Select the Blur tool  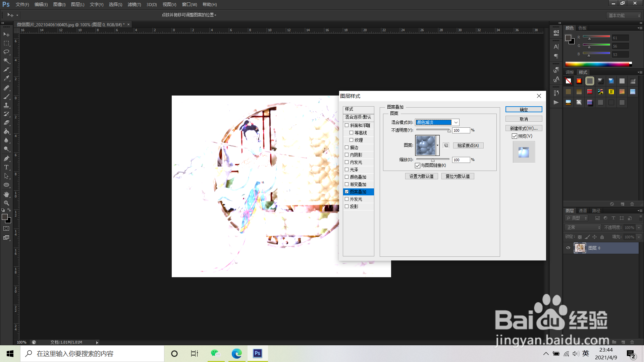click(x=6, y=140)
